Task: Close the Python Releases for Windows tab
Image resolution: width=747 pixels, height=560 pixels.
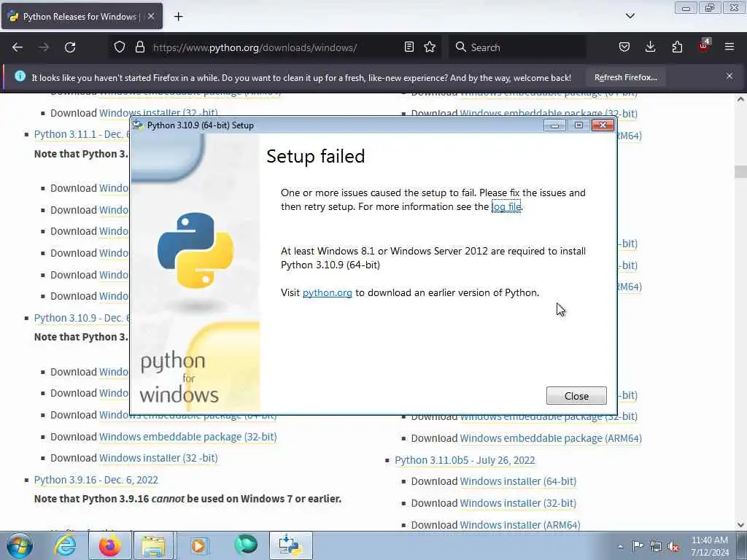Action: click(150, 16)
